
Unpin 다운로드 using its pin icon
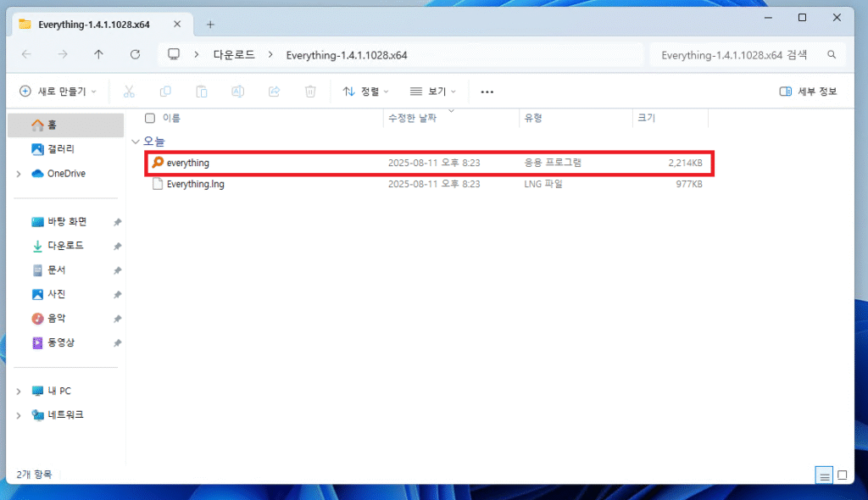(x=117, y=247)
